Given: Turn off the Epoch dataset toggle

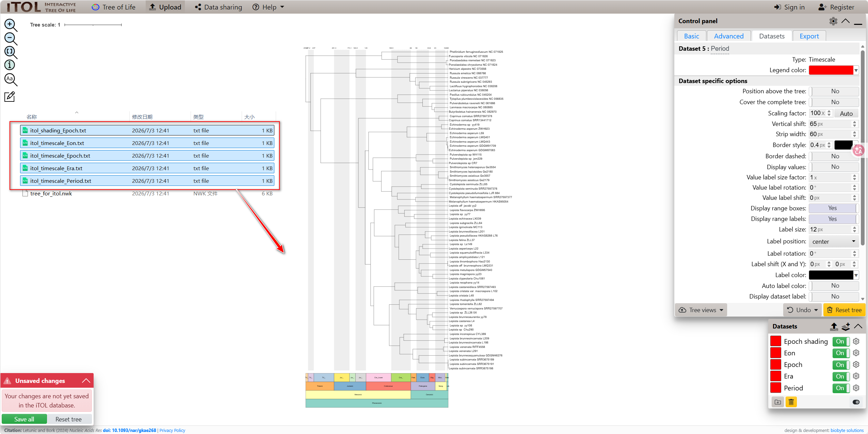Looking at the screenshot, I should [x=841, y=365].
